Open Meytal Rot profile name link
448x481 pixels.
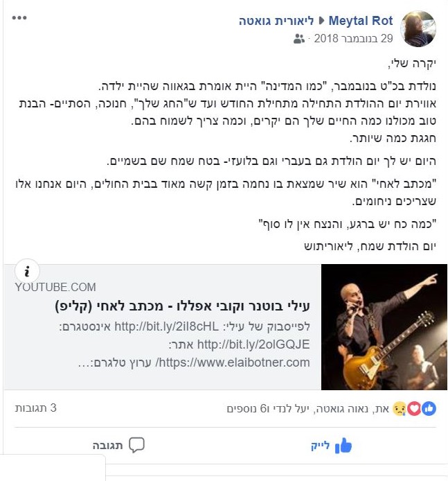tap(360, 21)
